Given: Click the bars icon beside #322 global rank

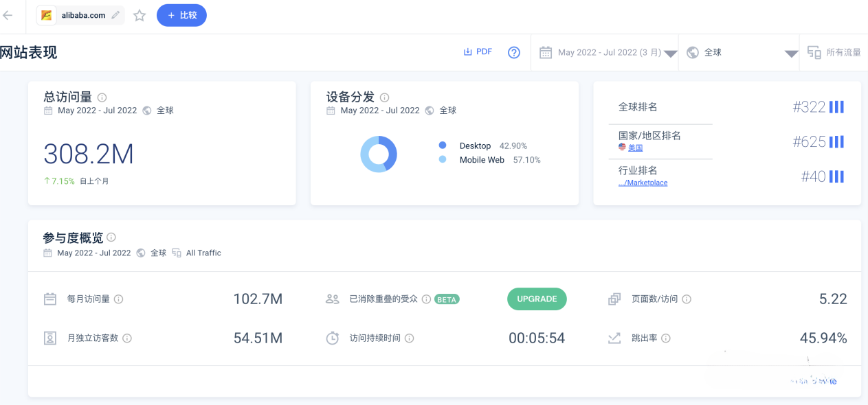Looking at the screenshot, I should (836, 106).
